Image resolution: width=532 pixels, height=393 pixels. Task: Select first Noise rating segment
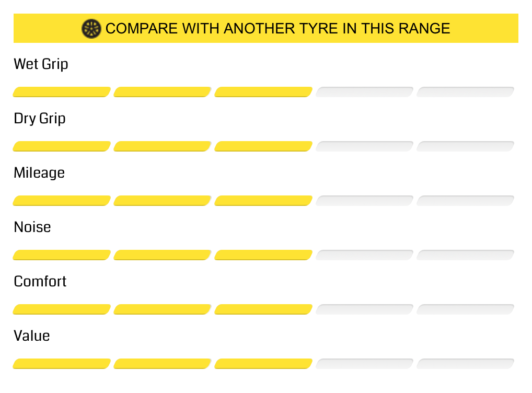click(62, 255)
